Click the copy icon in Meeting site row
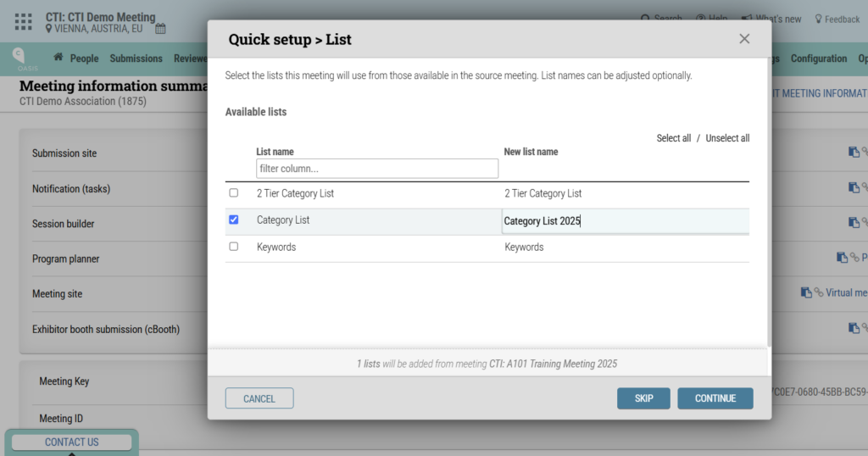This screenshot has width=868, height=456. click(x=806, y=292)
